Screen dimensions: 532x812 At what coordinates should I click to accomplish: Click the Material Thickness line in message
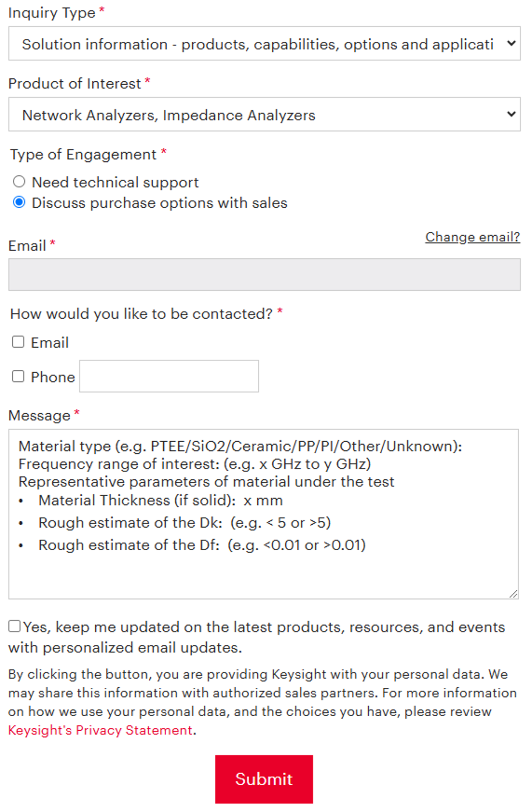tap(160, 500)
